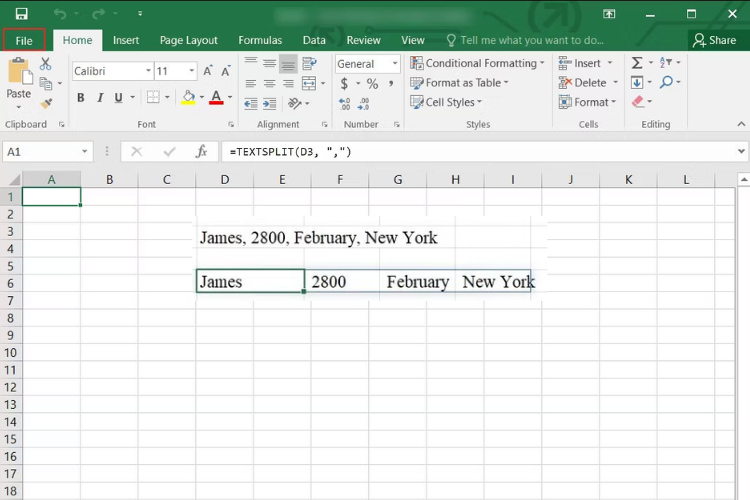Click Tell me what you want search box
The image size is (750, 500).
[x=525, y=40]
